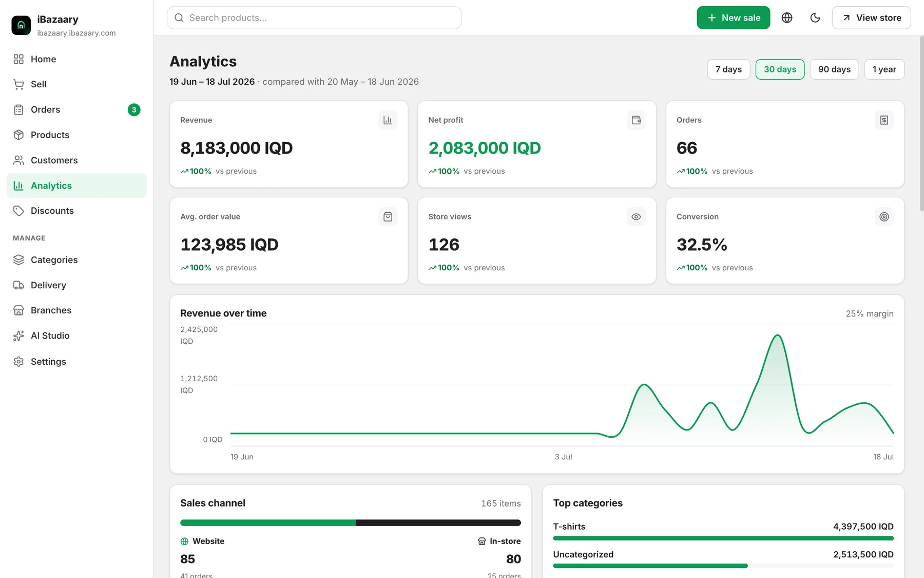
Task: Open the Products page
Action: (76, 135)
